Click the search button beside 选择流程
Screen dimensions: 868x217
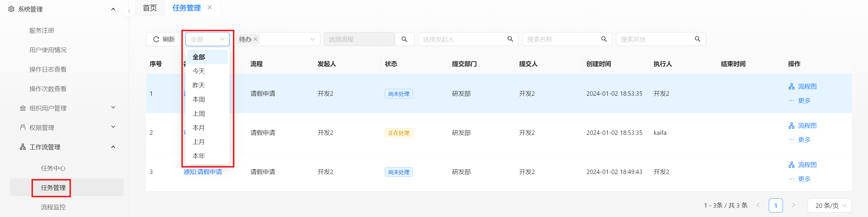tap(404, 39)
